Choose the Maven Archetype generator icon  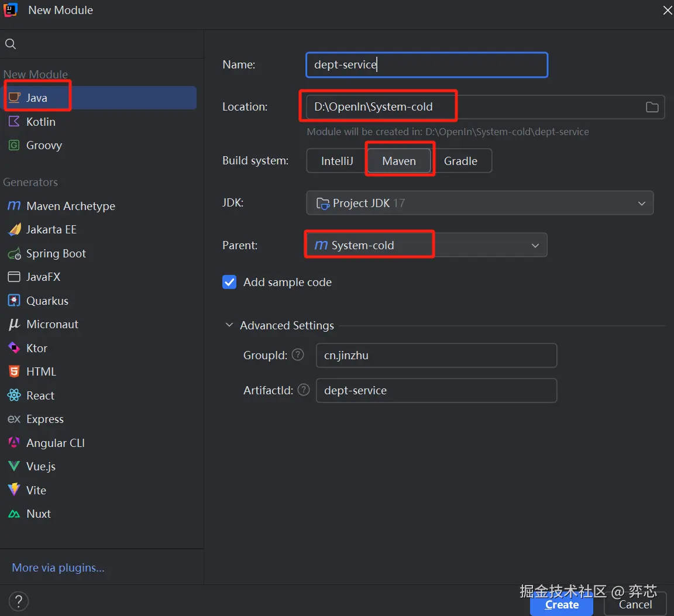[x=14, y=206]
